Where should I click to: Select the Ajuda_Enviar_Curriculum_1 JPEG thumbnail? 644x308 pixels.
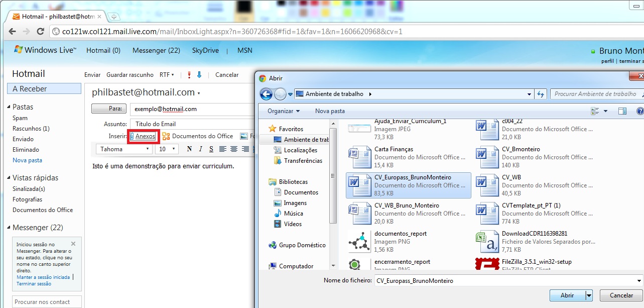tap(359, 128)
